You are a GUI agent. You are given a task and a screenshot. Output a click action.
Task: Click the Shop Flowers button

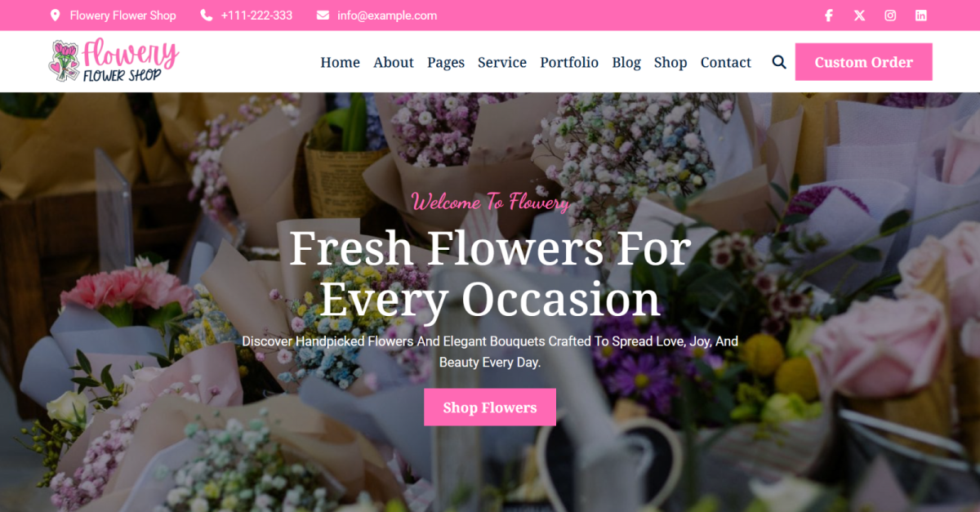click(490, 407)
